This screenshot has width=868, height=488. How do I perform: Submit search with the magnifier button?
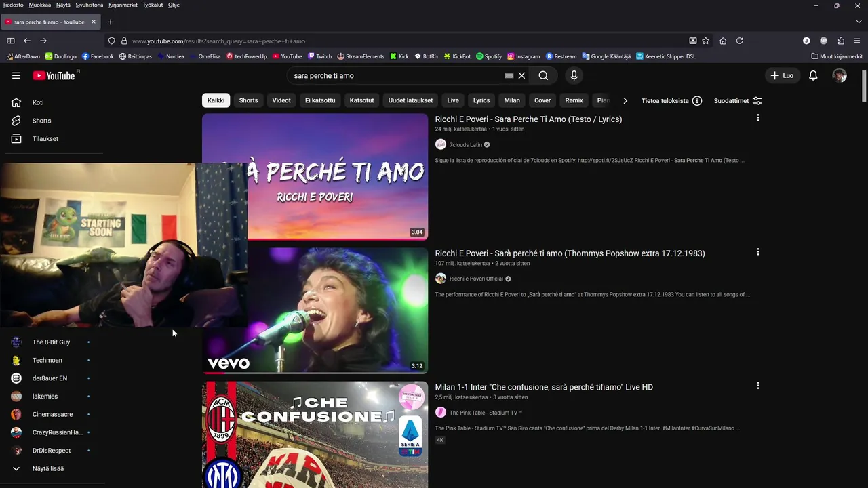tap(543, 76)
